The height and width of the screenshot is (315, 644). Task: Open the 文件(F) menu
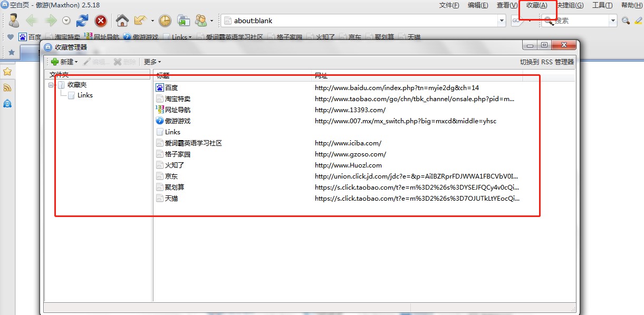point(449,5)
